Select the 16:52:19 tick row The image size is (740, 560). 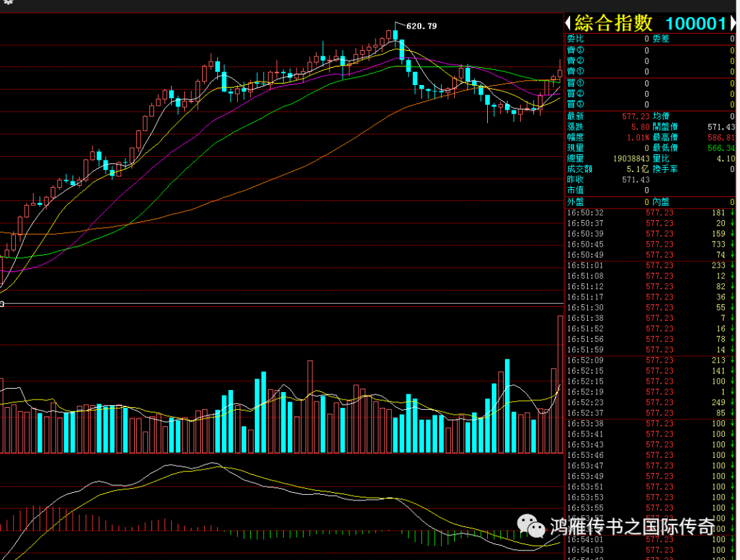pyautogui.click(x=650, y=392)
